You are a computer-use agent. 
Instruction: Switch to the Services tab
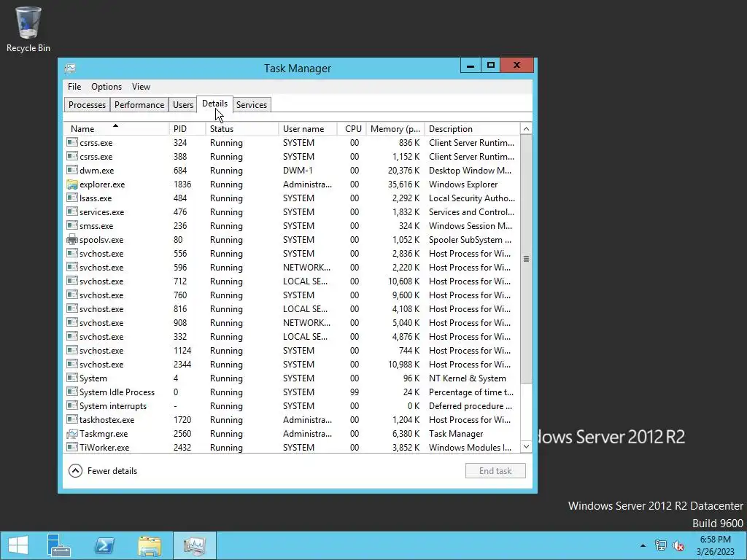click(x=252, y=105)
